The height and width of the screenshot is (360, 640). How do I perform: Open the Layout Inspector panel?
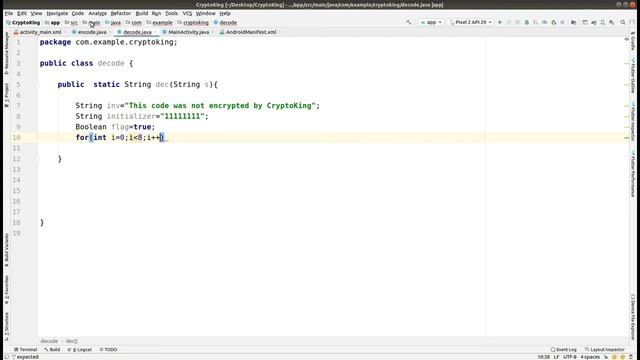point(605,350)
